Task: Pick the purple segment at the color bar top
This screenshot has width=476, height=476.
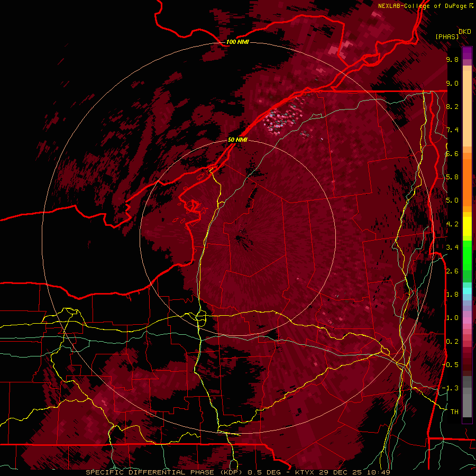Action: [467, 54]
